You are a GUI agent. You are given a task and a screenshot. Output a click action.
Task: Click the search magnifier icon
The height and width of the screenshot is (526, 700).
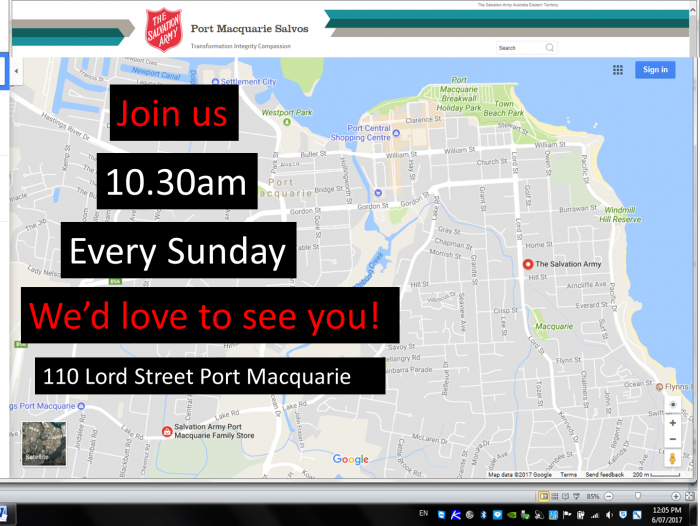click(550, 47)
